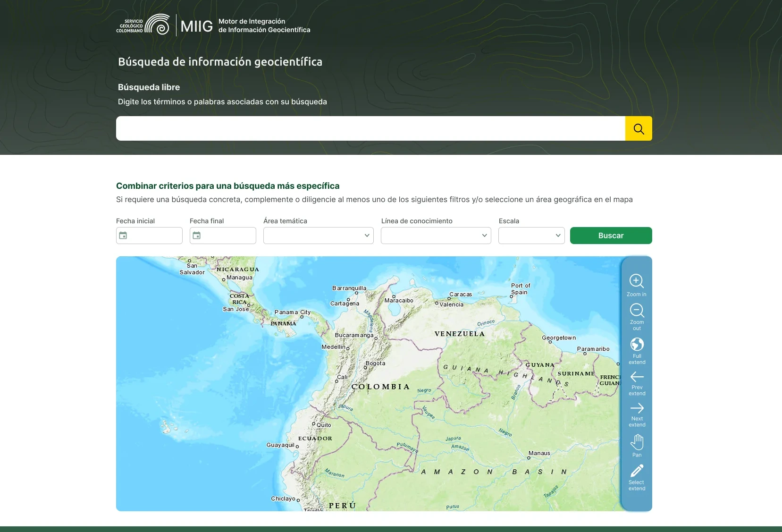Click the 'Combinar criterios para una búsqueda' heading

click(228, 186)
